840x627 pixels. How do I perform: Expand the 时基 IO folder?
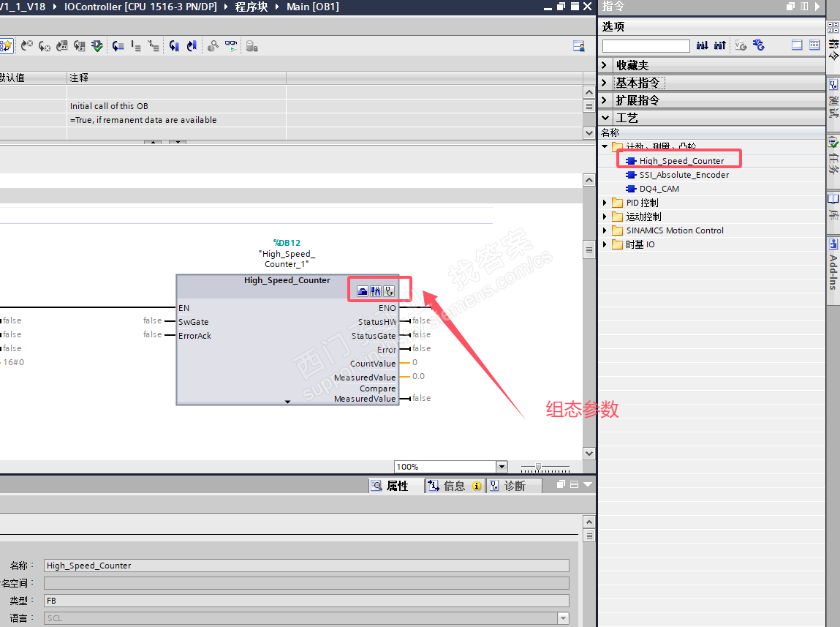click(x=605, y=244)
